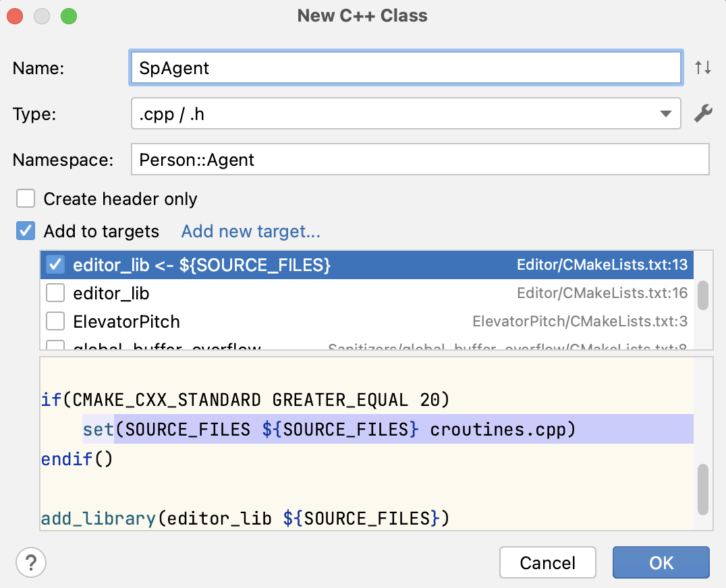The height and width of the screenshot is (588, 726).
Task: Enable the second editor_lib target checkbox
Action: coord(55,293)
